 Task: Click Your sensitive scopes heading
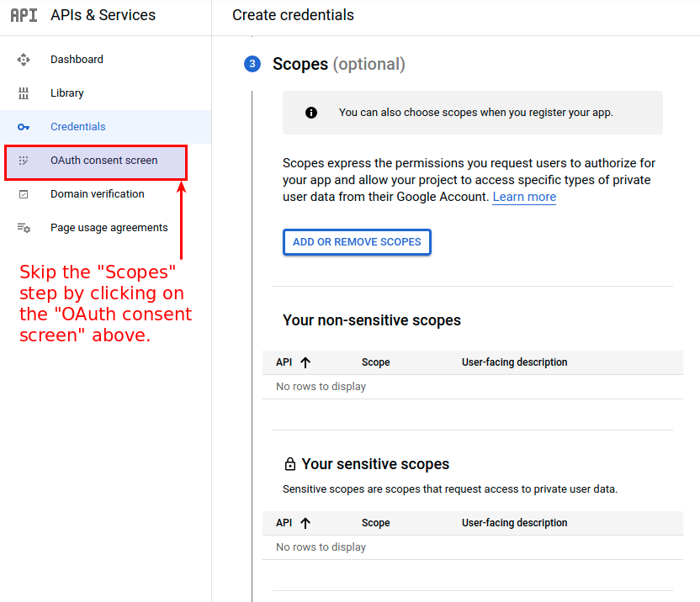pyautogui.click(x=375, y=464)
